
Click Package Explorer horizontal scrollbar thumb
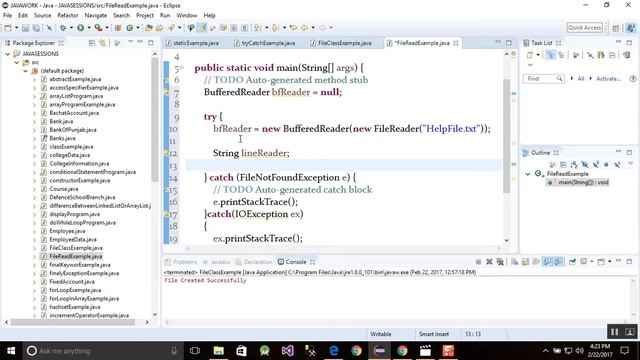tap(73, 322)
